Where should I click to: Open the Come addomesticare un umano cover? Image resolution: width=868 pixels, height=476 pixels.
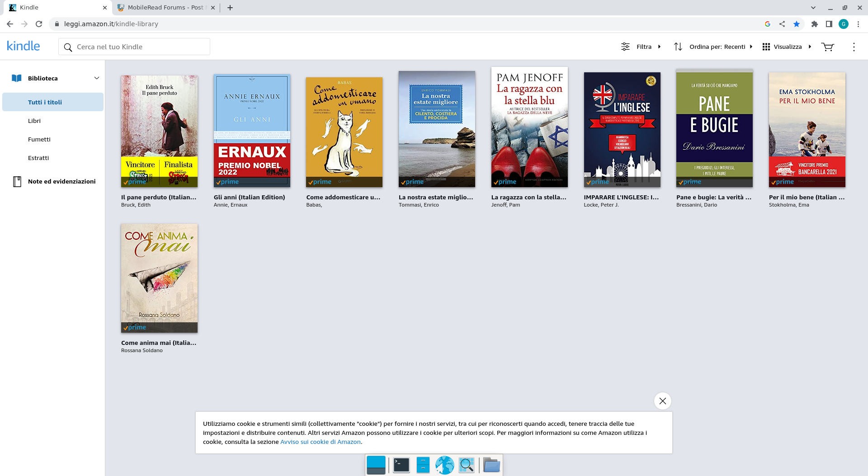(x=344, y=132)
